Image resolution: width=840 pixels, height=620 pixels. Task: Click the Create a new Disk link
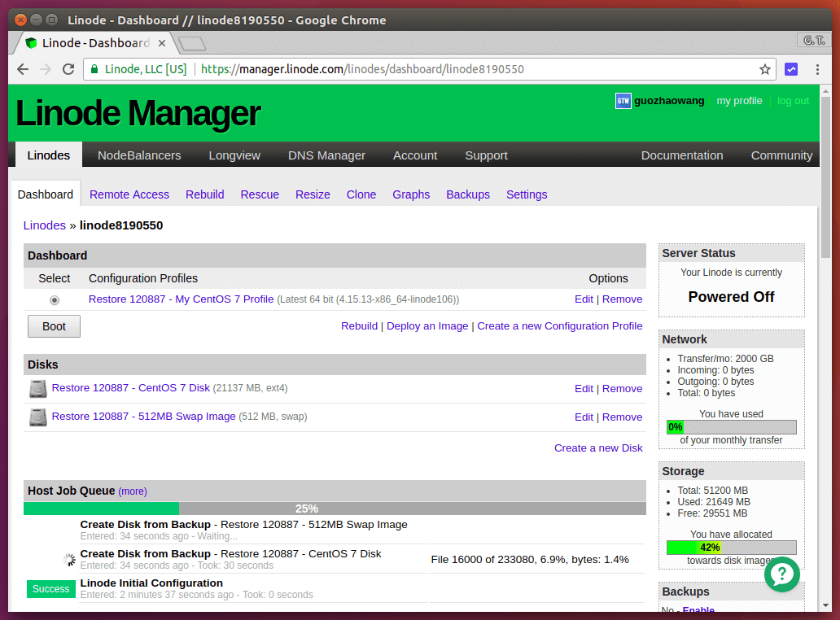coord(598,448)
